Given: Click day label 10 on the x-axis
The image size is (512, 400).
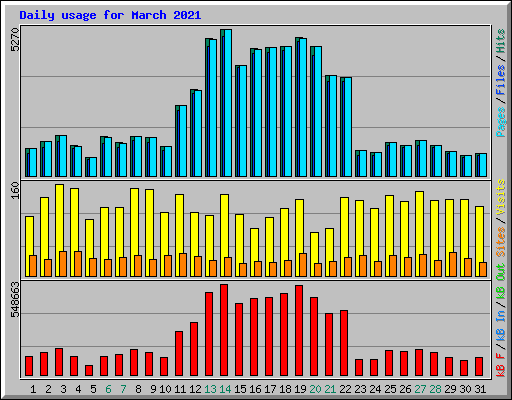Looking at the screenshot, I should coord(165,389).
